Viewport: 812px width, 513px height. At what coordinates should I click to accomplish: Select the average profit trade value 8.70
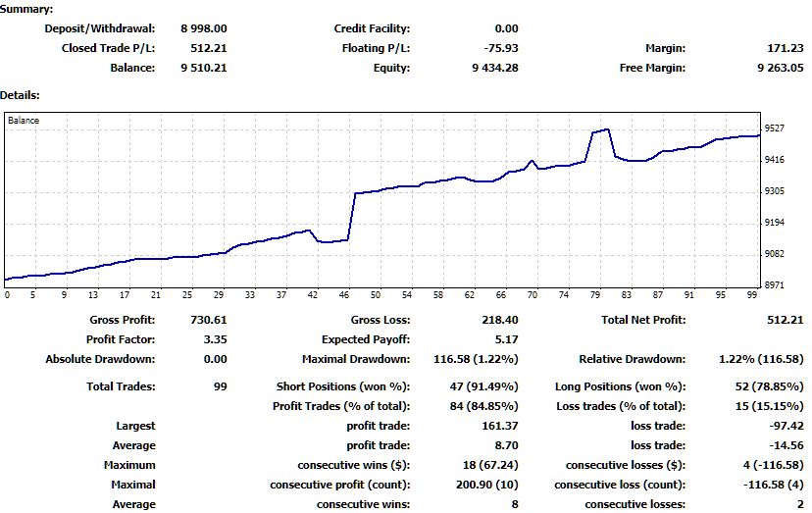coord(506,445)
